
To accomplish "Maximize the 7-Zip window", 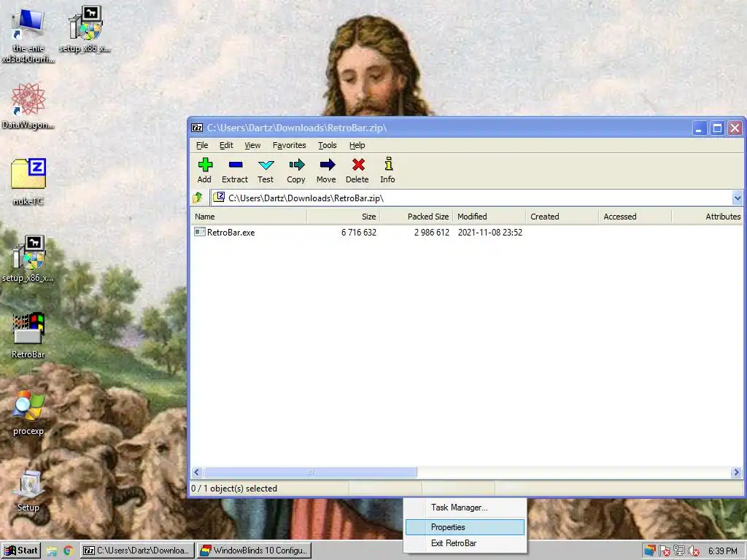I will tap(718, 128).
